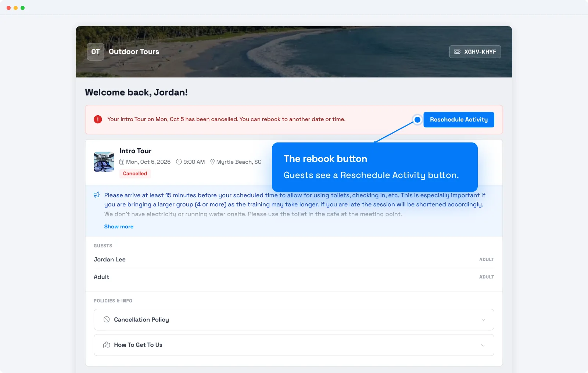Screen dimensions: 588x373
Task: Click the Cancellation Policy prohibited icon
Action: pos(107,319)
